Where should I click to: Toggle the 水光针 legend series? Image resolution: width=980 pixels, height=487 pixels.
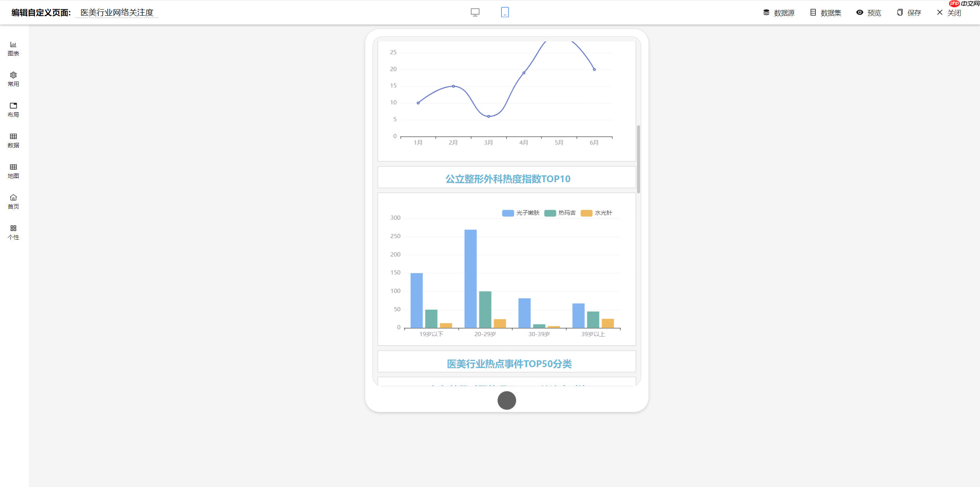(x=596, y=213)
